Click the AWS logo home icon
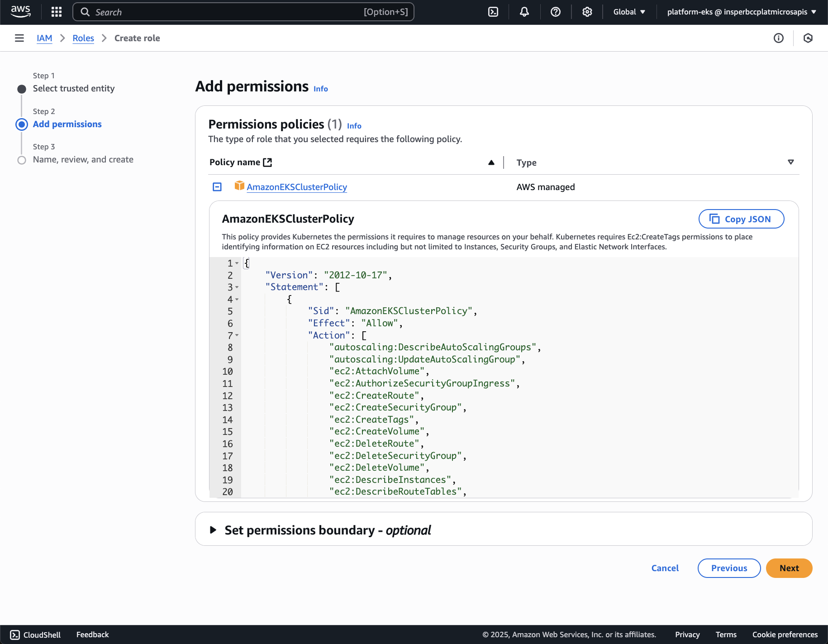This screenshot has width=828, height=644. pyautogui.click(x=21, y=12)
